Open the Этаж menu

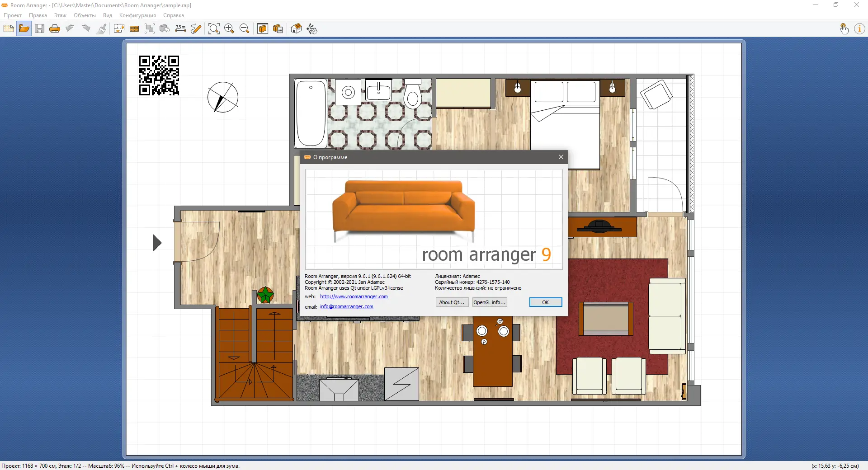pos(60,15)
